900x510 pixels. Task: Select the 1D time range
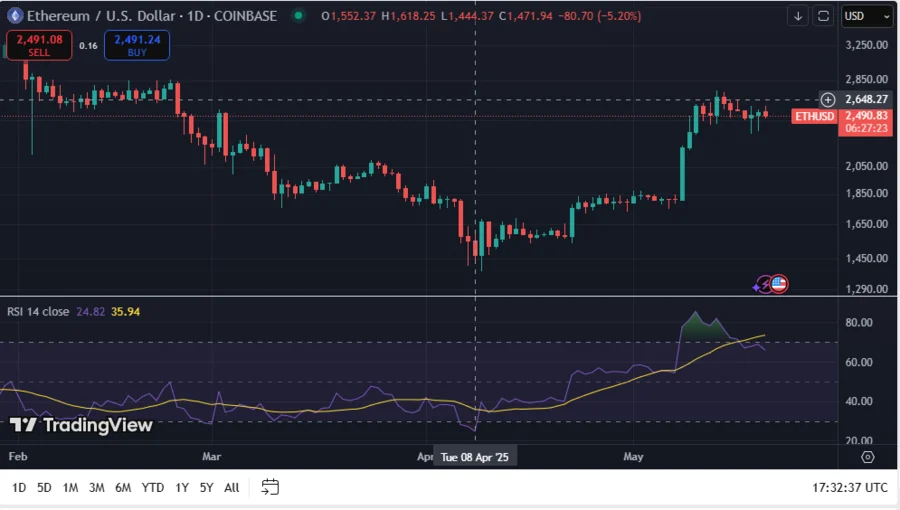19,488
